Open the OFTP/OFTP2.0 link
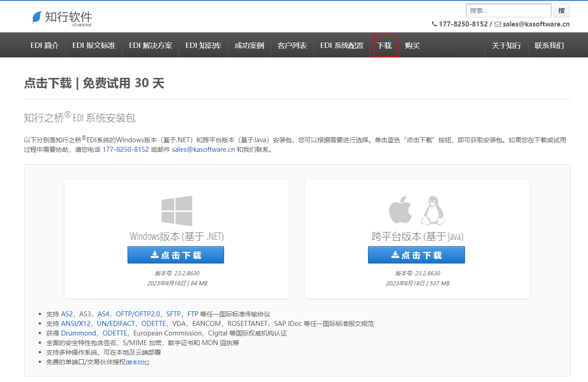This screenshot has height=382, width=588. click(x=138, y=314)
